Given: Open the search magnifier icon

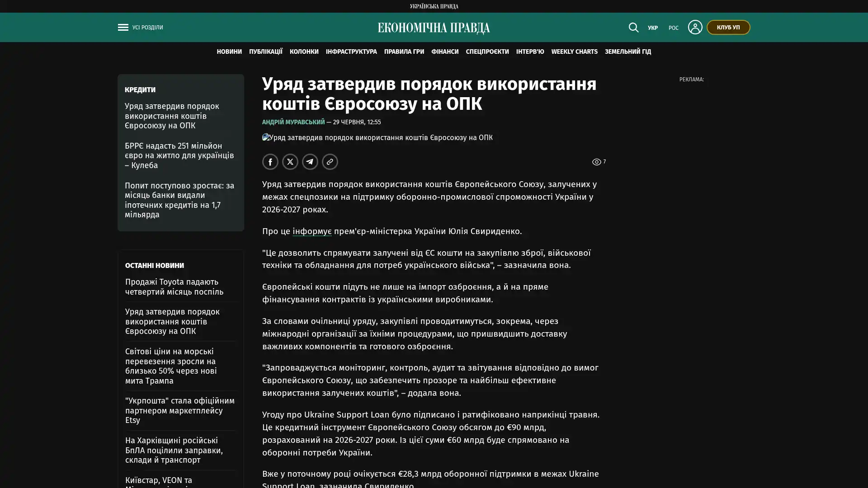Looking at the screenshot, I should click(633, 27).
